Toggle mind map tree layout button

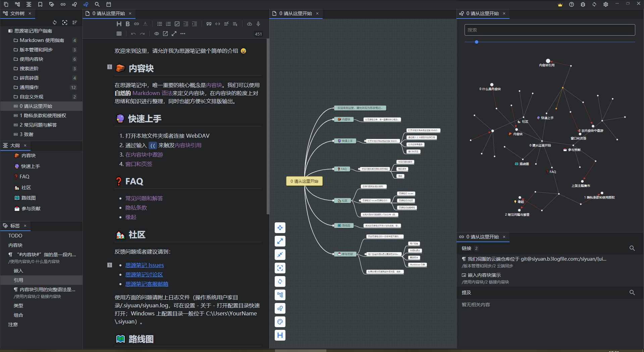280,295
